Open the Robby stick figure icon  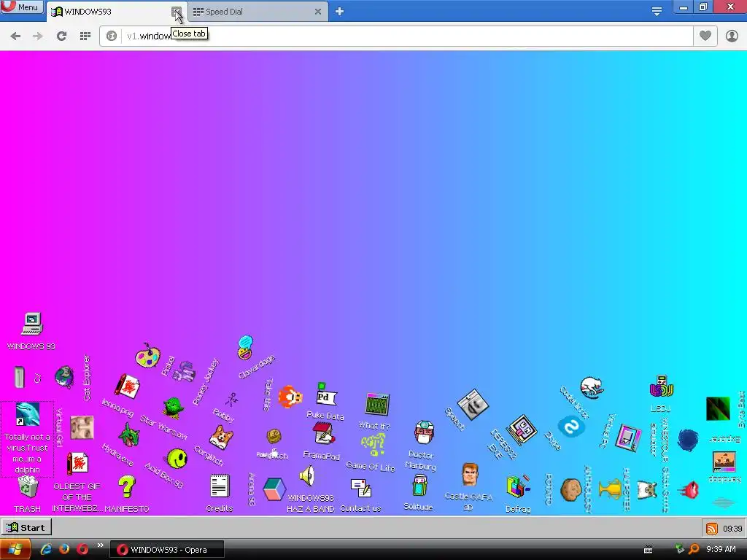pyautogui.click(x=232, y=400)
